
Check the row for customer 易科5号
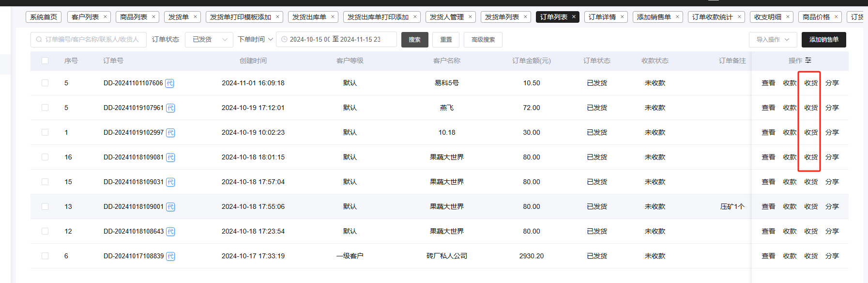[45, 83]
